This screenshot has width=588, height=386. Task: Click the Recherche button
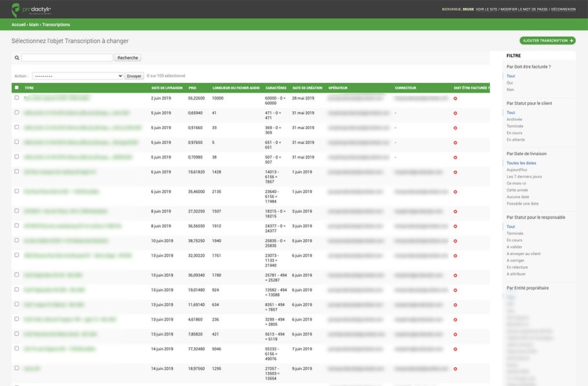point(127,58)
